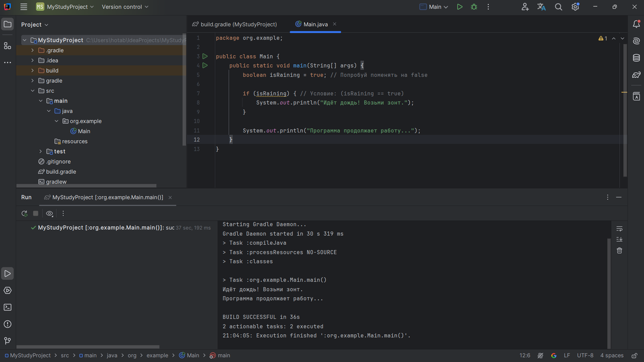Open the Version control dropdown

pos(125,7)
